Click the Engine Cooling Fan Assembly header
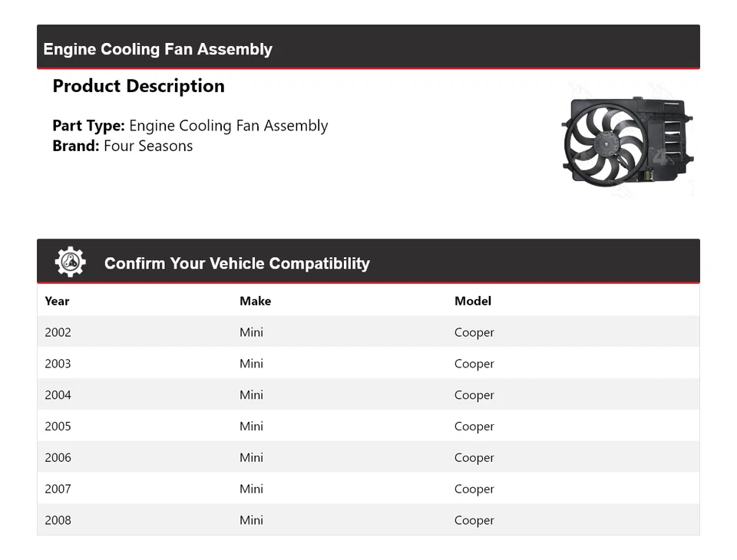Viewport: 737px width, 560px height. 158,49
